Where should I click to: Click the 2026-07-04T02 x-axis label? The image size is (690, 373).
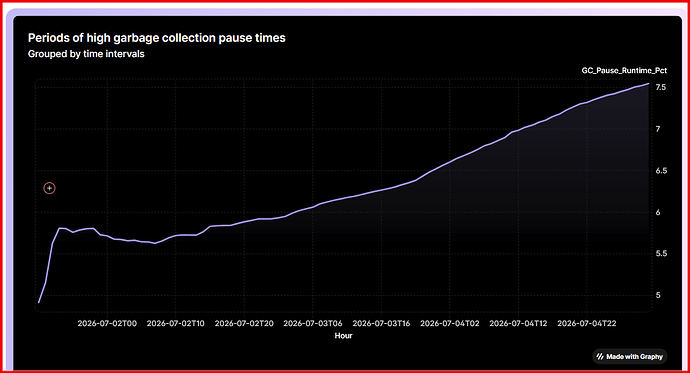click(x=450, y=323)
